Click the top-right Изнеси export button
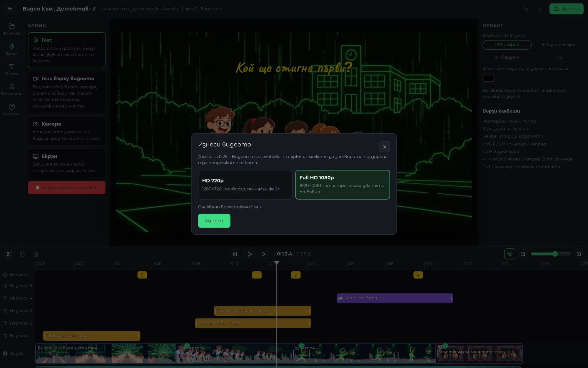Screen dimensions: 588x368 [566, 9]
